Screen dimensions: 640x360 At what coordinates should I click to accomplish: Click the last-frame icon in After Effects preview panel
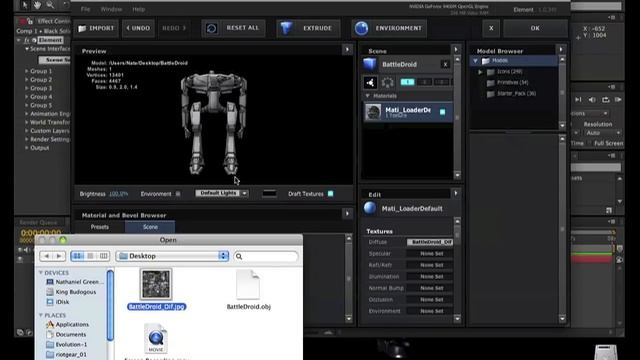[x=578, y=100]
